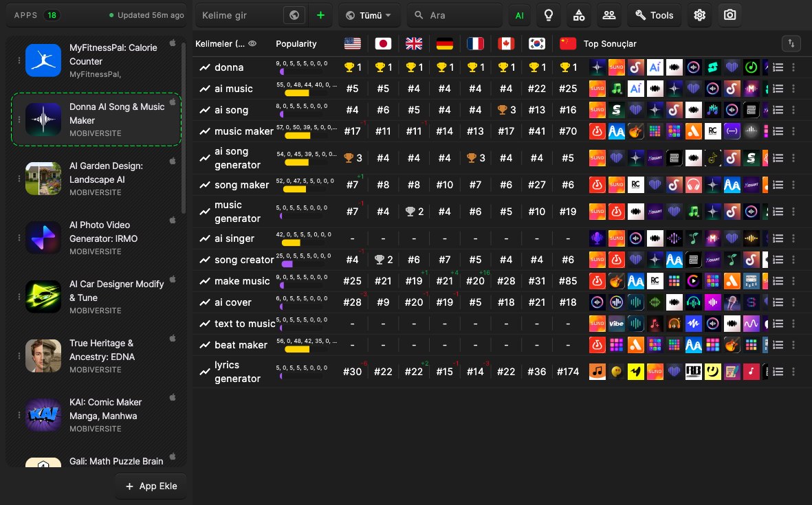Open trend chart for ai song keyword
The image size is (812, 505).
click(x=205, y=110)
